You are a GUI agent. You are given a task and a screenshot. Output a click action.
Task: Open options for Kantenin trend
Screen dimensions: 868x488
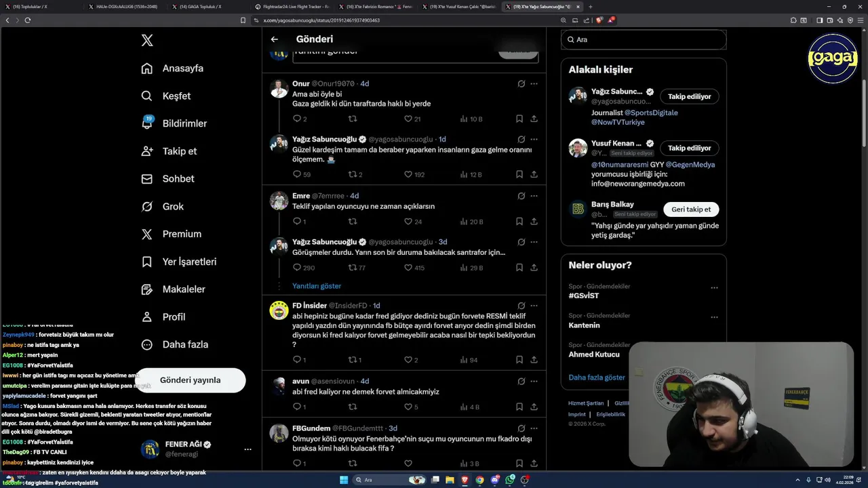click(x=714, y=317)
